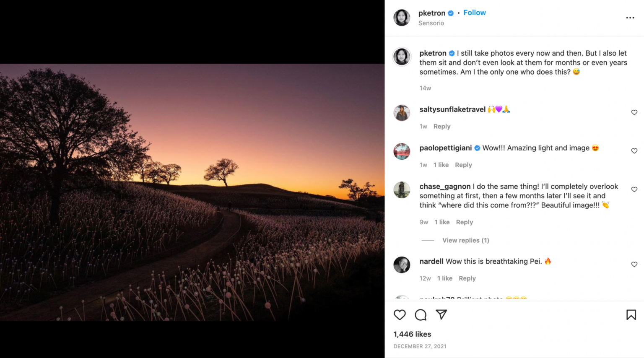Expand View replies (1) under chase_gagnon
This screenshot has width=644, height=358.
pyautogui.click(x=465, y=240)
